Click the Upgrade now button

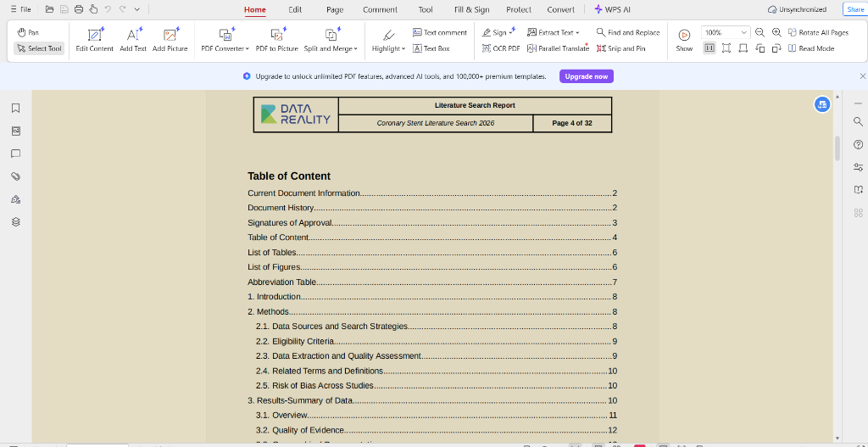pos(587,76)
